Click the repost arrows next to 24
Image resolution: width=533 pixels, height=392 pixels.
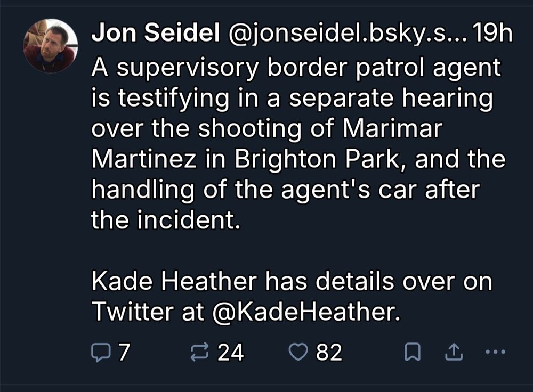click(199, 351)
